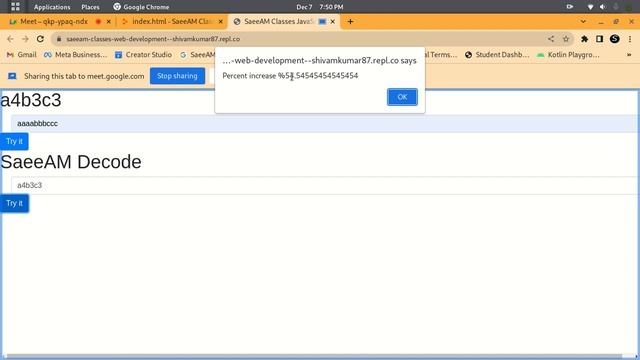
Task: Expand the tab search dropdown
Action: (x=583, y=22)
